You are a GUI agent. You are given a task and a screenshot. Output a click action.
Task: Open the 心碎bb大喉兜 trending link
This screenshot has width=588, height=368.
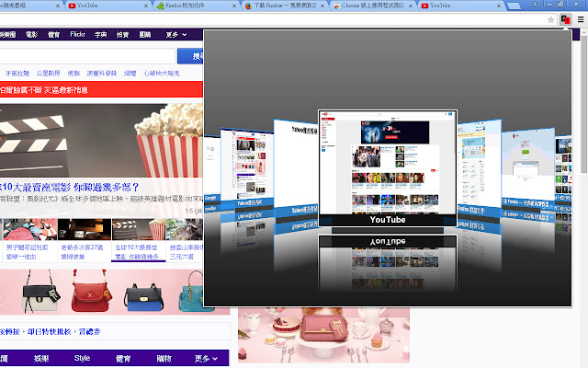pos(162,74)
